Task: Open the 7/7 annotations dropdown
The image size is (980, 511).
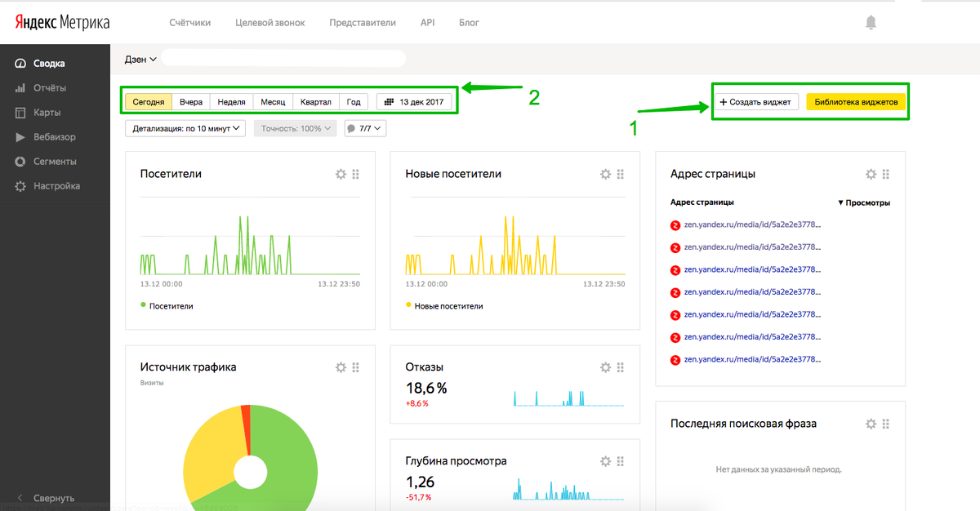Action: pos(364,128)
